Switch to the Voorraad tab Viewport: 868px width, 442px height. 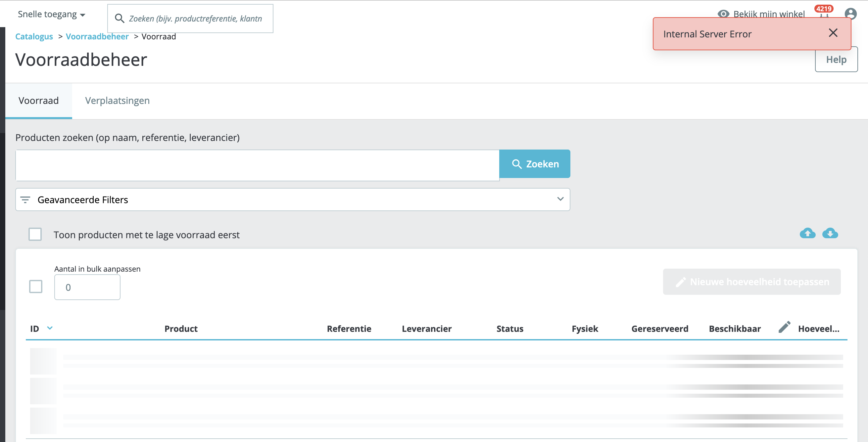[x=38, y=101]
